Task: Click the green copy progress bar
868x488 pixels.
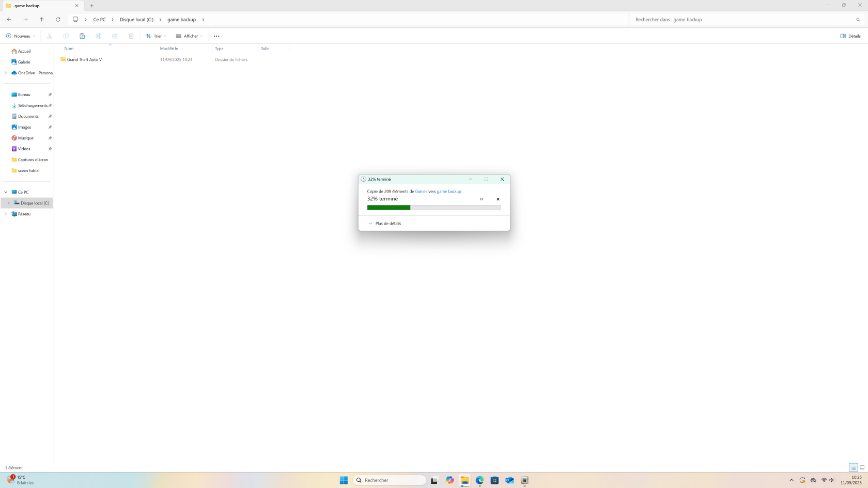Action: coord(433,208)
